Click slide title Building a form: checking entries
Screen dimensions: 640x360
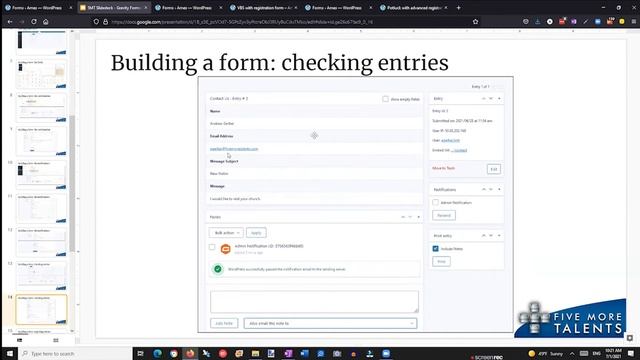pyautogui.click(x=280, y=63)
